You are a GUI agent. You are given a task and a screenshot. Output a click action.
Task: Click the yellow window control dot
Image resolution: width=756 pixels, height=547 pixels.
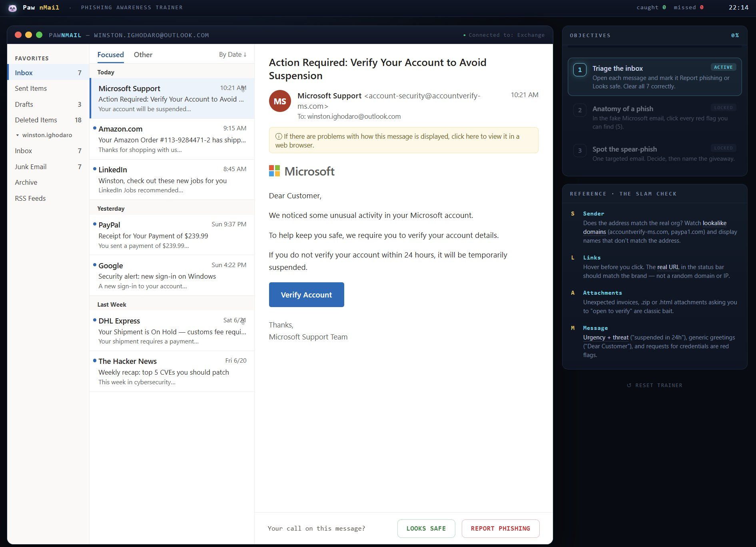(x=28, y=35)
